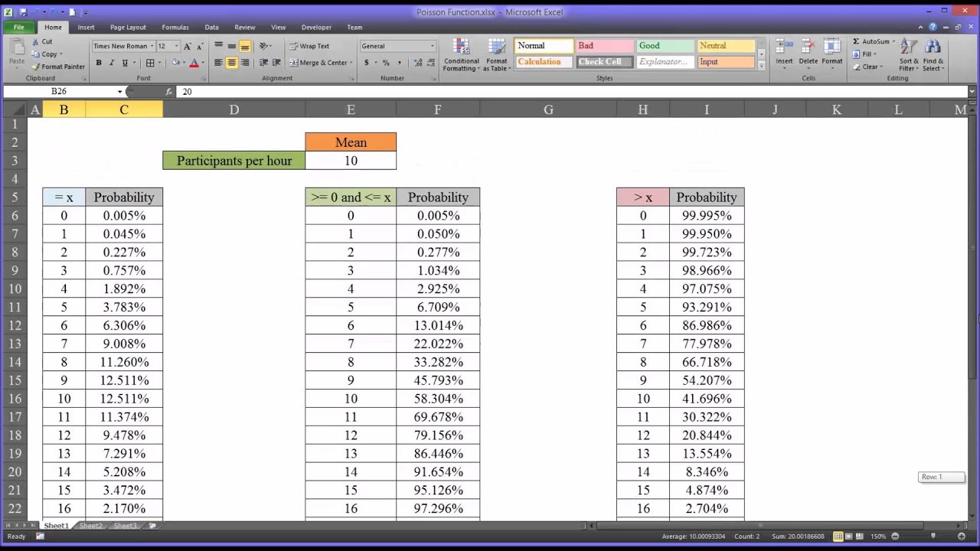Apply Comma Style format

[398, 63]
